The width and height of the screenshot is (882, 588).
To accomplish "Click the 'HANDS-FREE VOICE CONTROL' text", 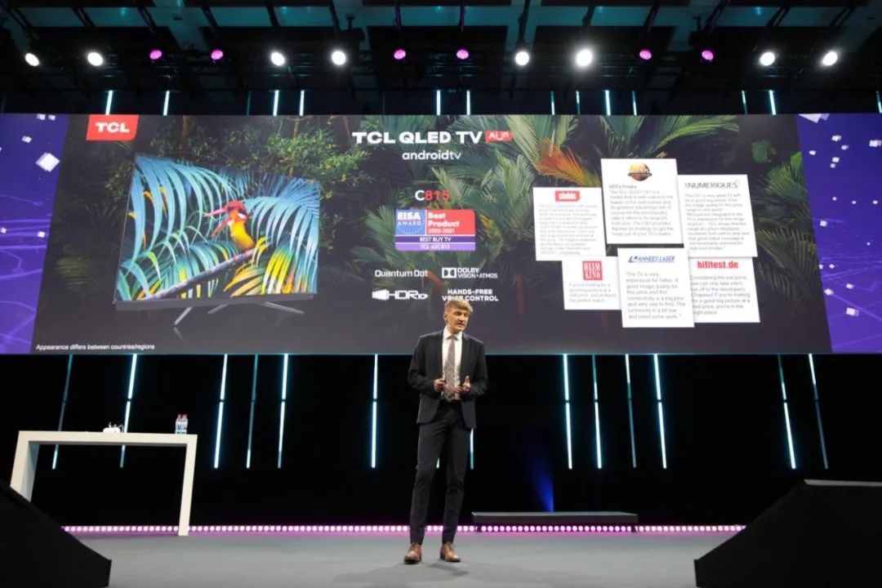I will 470,295.
